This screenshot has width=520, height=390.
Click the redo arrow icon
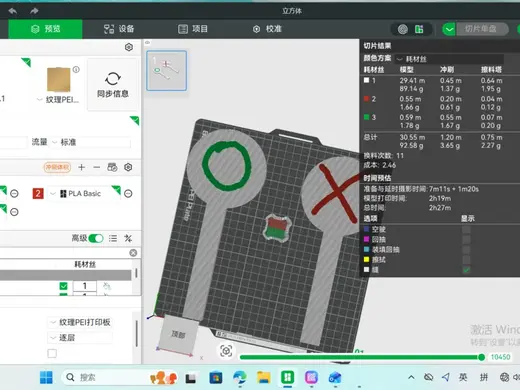(34, 11)
